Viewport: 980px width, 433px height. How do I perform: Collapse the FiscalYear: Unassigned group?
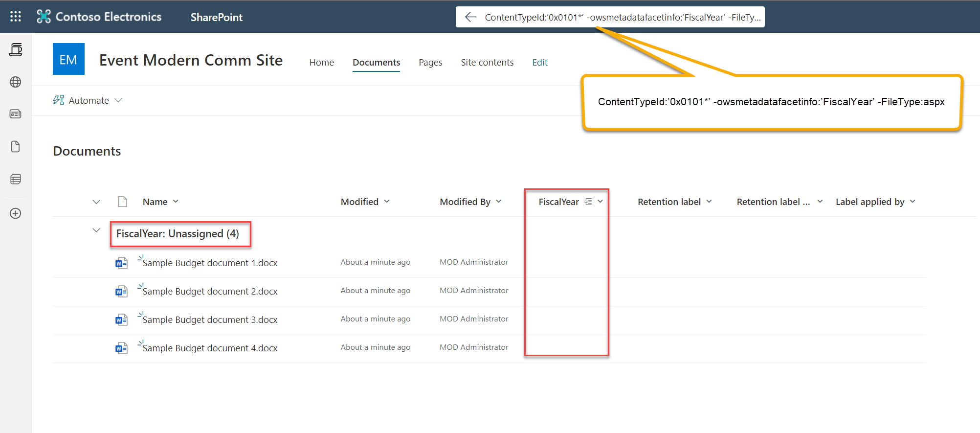tap(96, 230)
